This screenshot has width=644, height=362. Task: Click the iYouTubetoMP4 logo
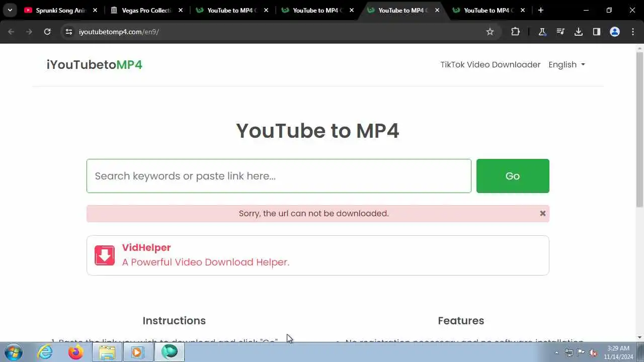[x=95, y=65]
